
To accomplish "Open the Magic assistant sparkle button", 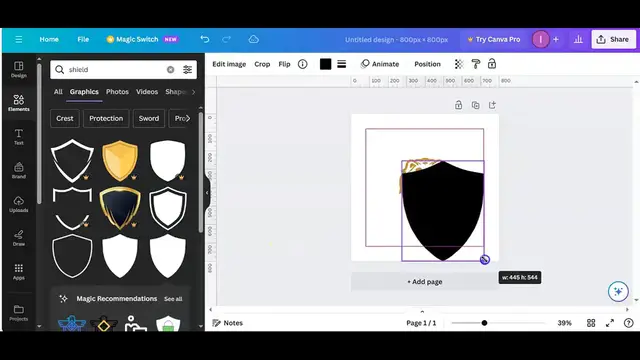I will 618,291.
